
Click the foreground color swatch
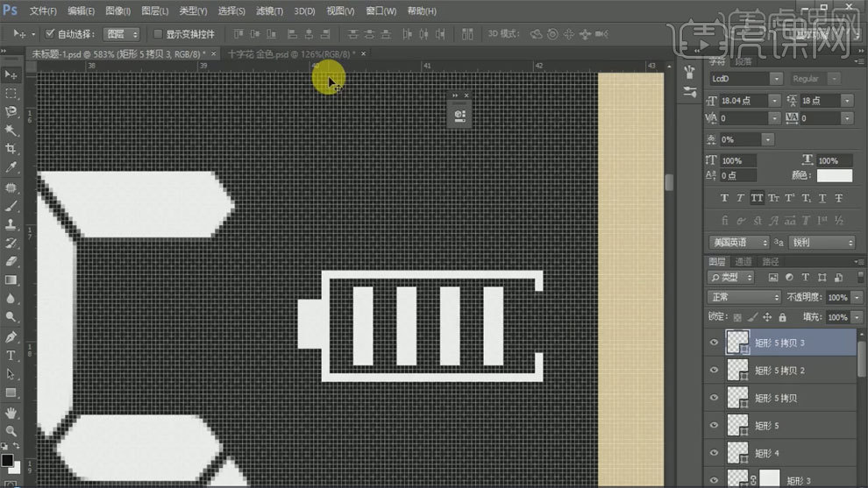[7, 460]
